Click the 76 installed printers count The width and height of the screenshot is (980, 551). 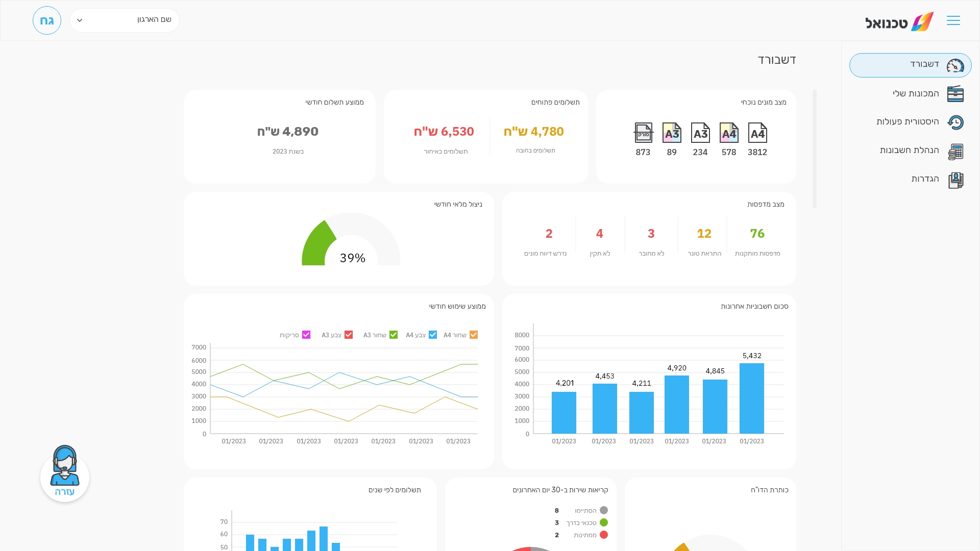(x=757, y=234)
